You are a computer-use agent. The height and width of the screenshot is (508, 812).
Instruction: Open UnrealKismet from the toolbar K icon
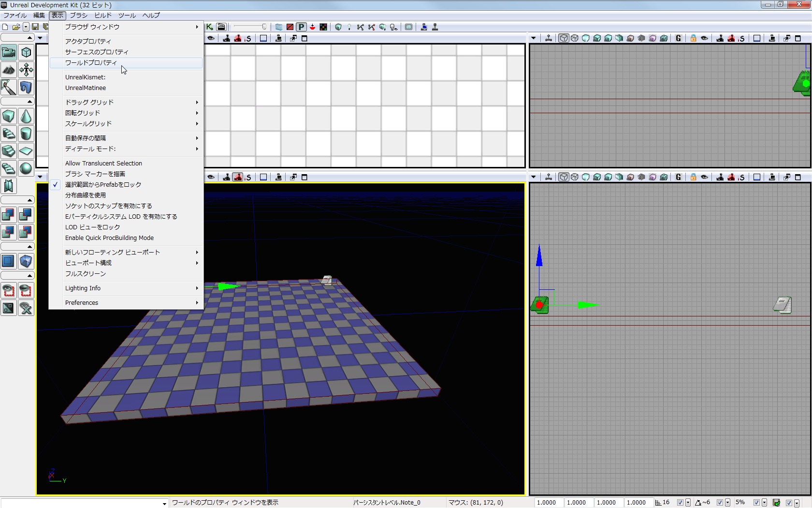point(210,27)
